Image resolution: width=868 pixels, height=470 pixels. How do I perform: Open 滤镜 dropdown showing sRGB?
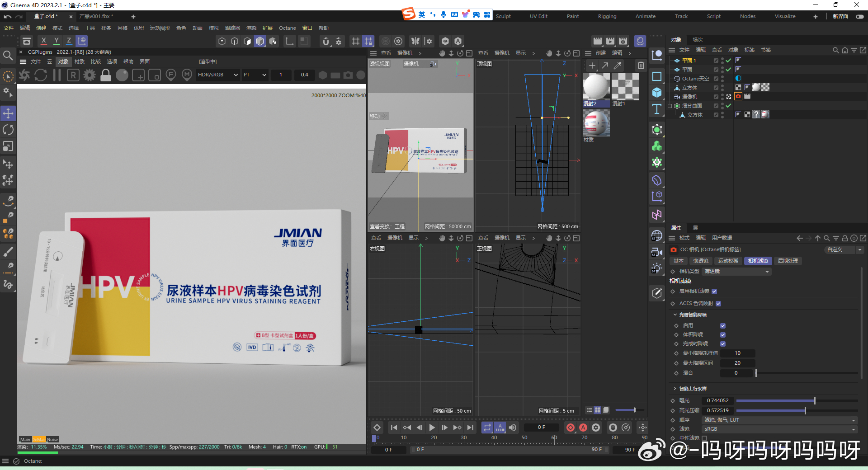779,429
